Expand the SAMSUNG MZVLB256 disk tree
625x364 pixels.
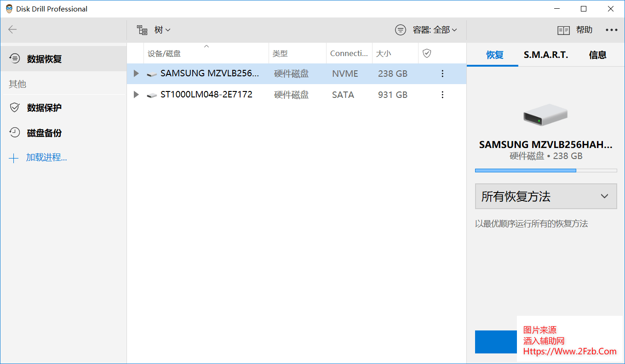[136, 74]
